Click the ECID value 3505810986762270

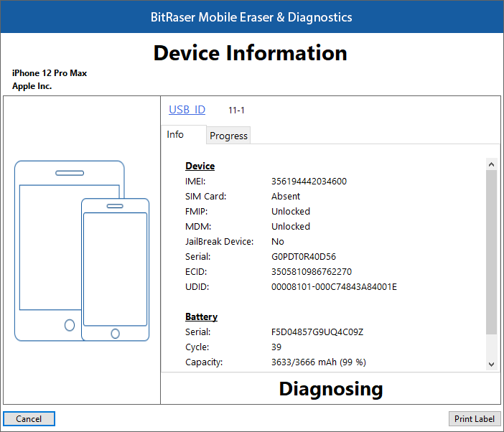point(312,272)
